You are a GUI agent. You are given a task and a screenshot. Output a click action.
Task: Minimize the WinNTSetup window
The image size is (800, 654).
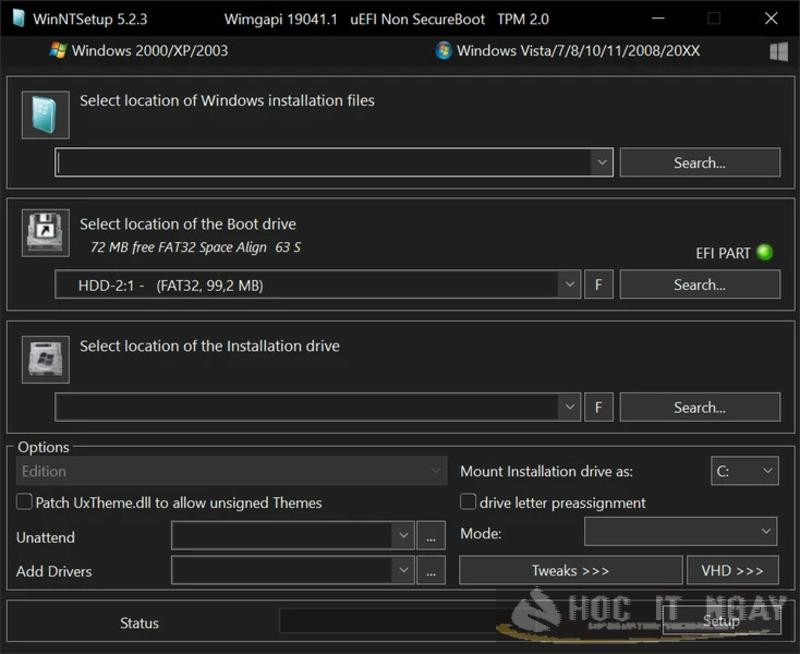(658, 18)
